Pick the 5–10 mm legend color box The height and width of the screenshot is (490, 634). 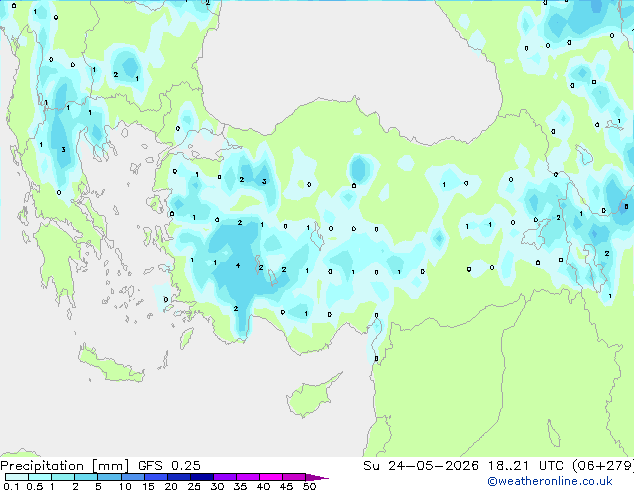pos(109,477)
